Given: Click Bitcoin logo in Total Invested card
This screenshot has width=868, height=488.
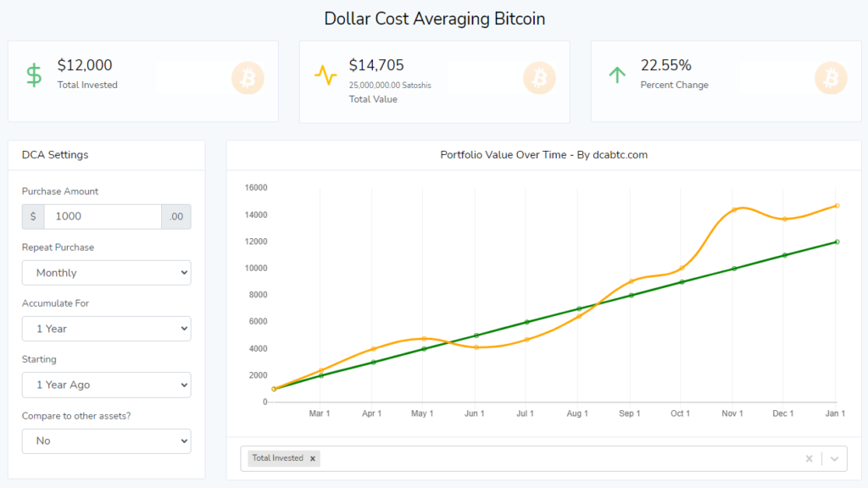Looking at the screenshot, I should [x=248, y=78].
